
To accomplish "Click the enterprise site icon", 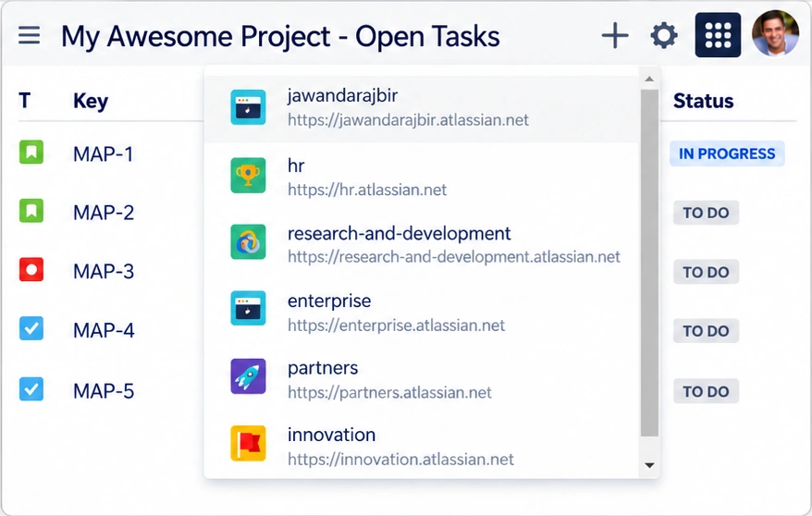I will click(248, 309).
